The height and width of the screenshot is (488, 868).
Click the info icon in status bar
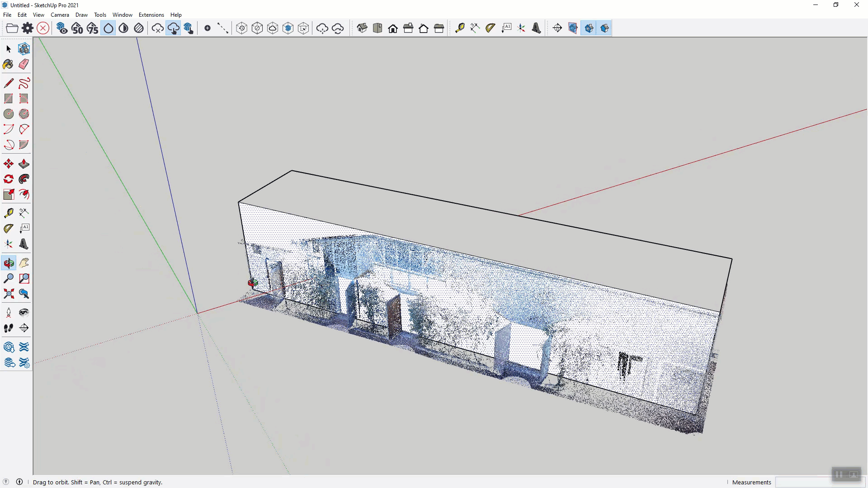[x=19, y=482]
